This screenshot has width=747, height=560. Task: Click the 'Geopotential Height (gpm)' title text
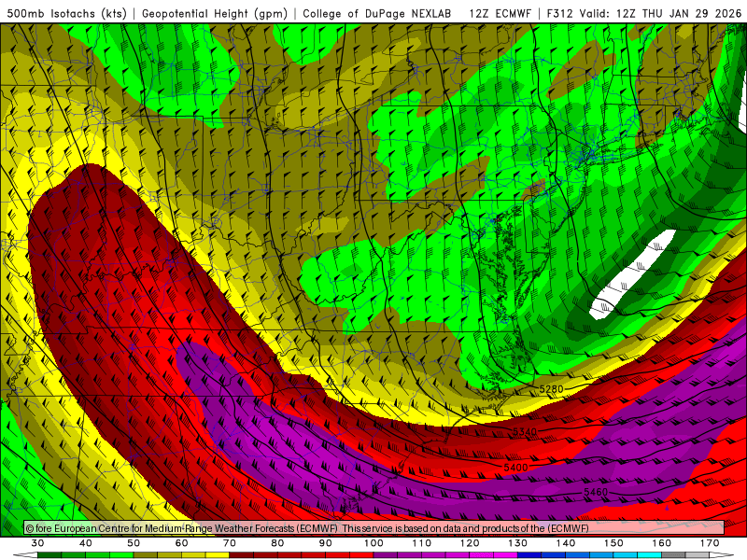tap(215, 13)
